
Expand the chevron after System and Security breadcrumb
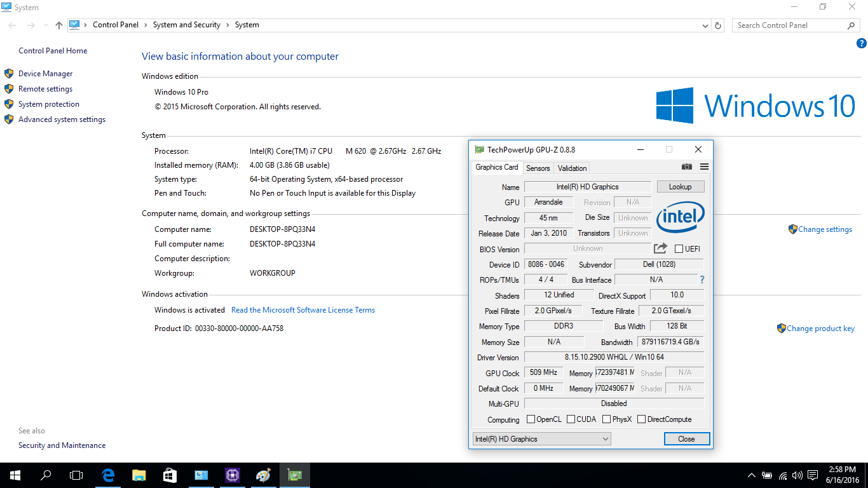(227, 25)
